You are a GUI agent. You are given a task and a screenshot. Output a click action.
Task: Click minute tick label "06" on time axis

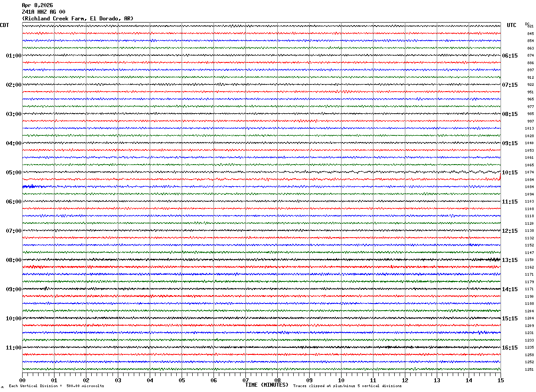[x=214, y=380]
